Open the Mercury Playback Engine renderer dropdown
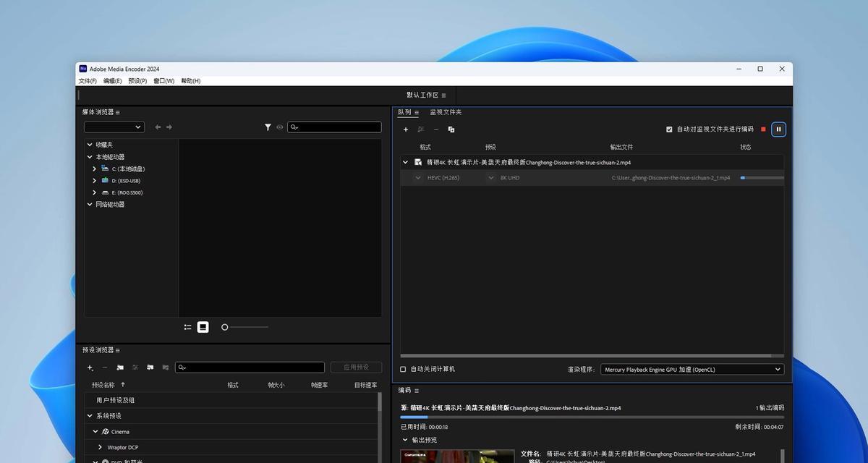868x463 pixels. click(x=692, y=369)
